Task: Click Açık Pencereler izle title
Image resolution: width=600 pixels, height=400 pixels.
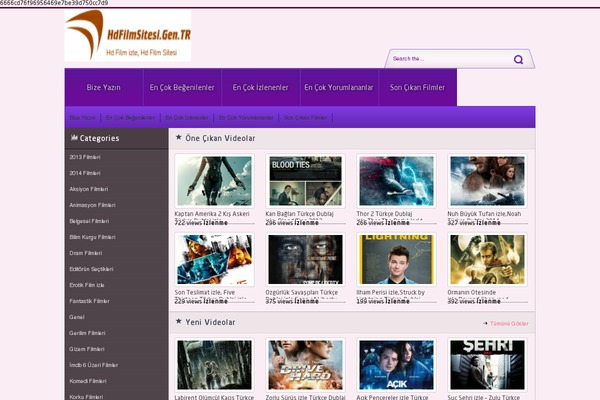Action: coord(393,397)
